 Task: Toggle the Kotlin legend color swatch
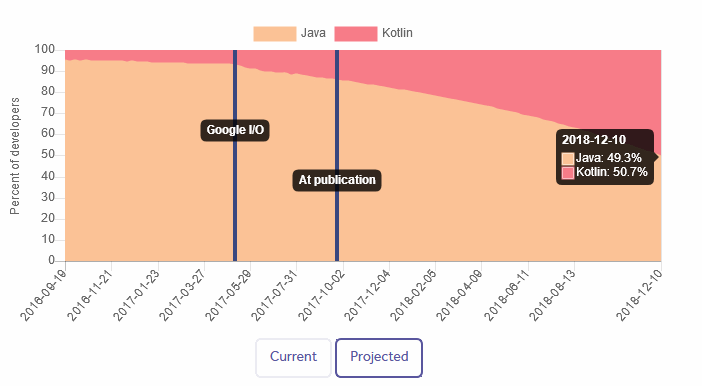tap(355, 34)
